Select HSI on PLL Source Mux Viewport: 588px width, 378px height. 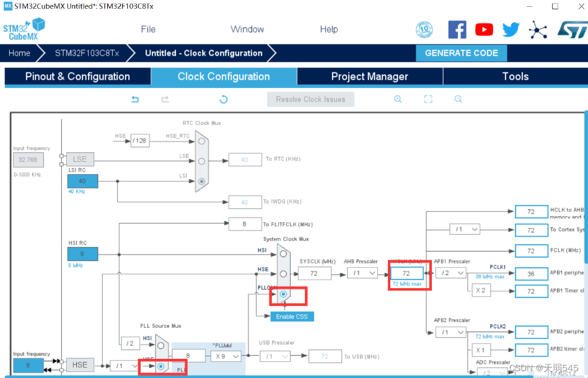(x=161, y=345)
